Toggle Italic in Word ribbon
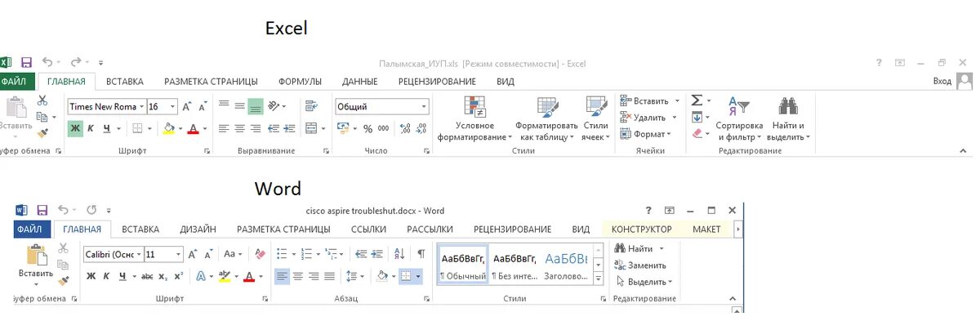This screenshot has height=330, width=980. point(107,276)
